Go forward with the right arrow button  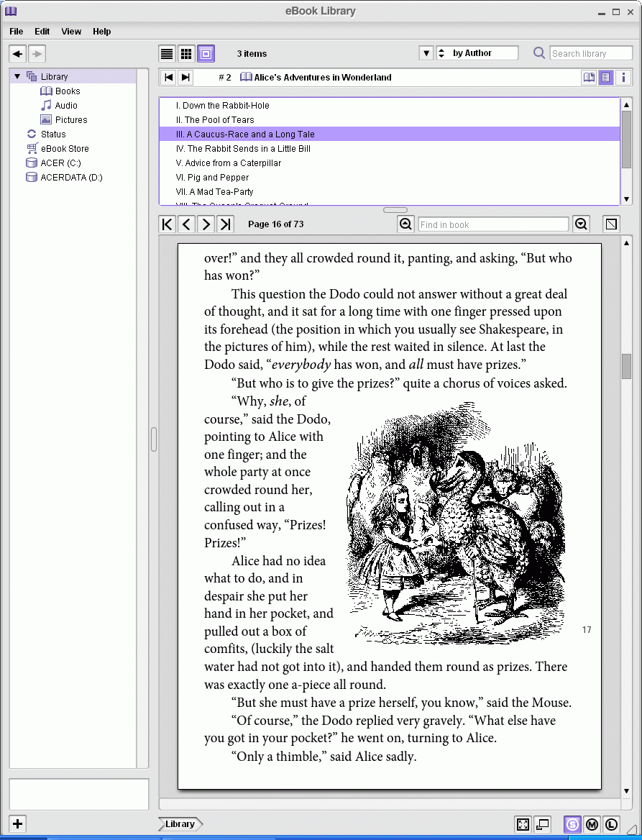[x=37, y=53]
